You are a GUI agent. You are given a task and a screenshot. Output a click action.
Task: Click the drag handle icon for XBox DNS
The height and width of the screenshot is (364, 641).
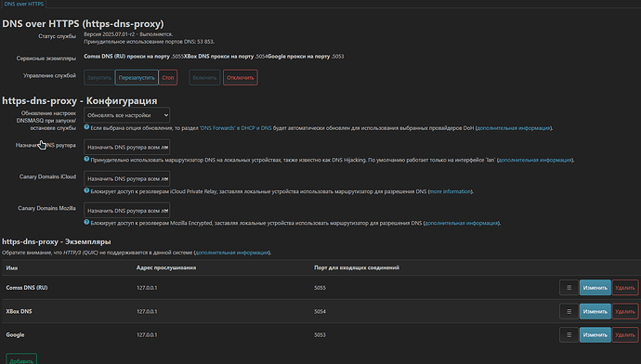click(x=569, y=311)
